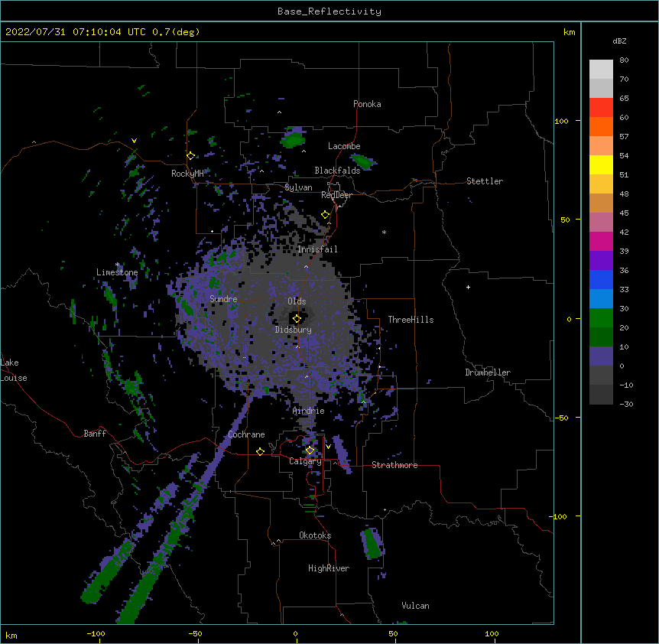
Task: Pick the yellow 51-54 dBZ legend swatch
Action: 601,165
